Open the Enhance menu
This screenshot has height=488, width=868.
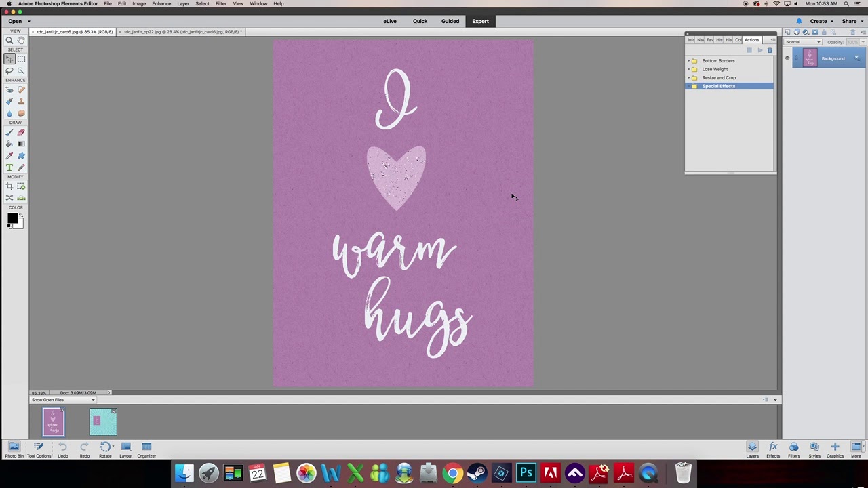coord(161,4)
